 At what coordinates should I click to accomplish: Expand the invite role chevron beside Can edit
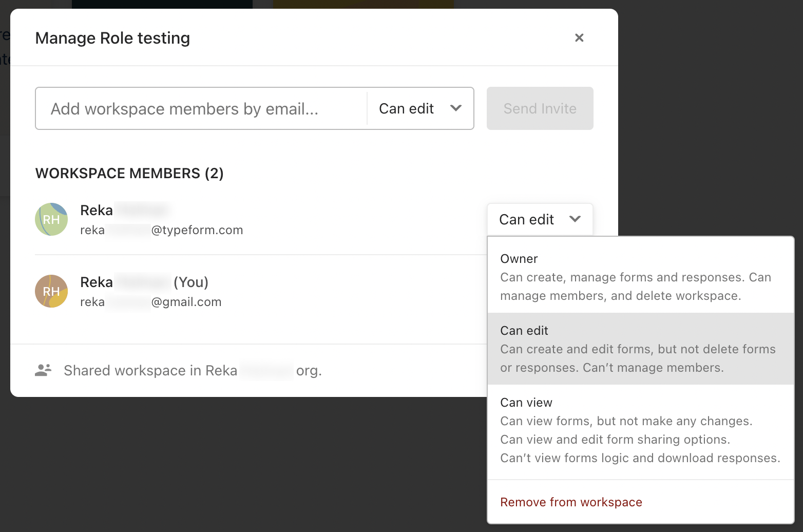point(456,108)
